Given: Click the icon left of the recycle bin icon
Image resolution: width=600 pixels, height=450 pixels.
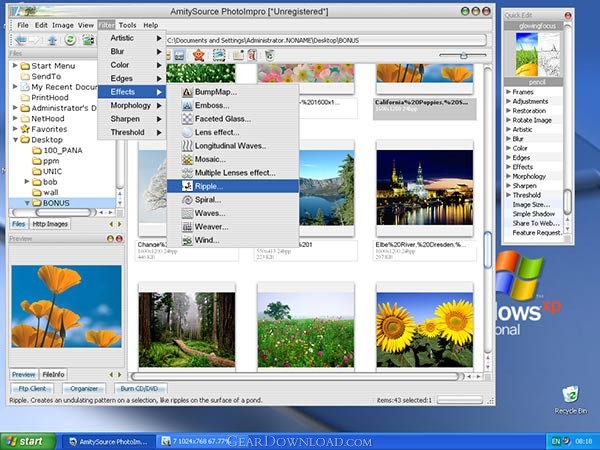Looking at the screenshot, I should (x=252, y=56).
